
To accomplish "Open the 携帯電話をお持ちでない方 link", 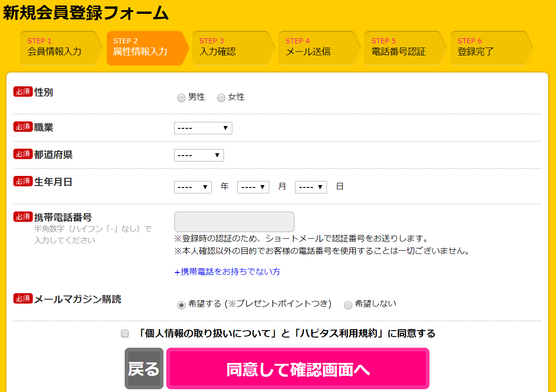I will click(227, 271).
